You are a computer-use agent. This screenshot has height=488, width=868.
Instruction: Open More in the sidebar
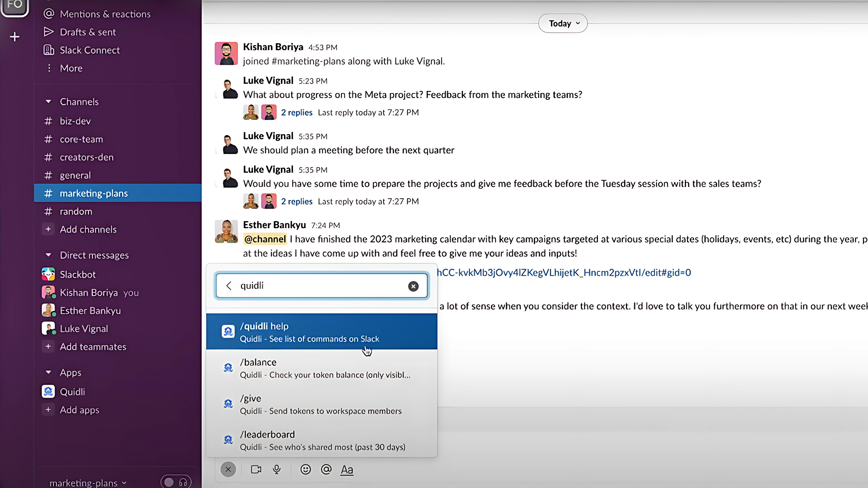click(x=71, y=68)
